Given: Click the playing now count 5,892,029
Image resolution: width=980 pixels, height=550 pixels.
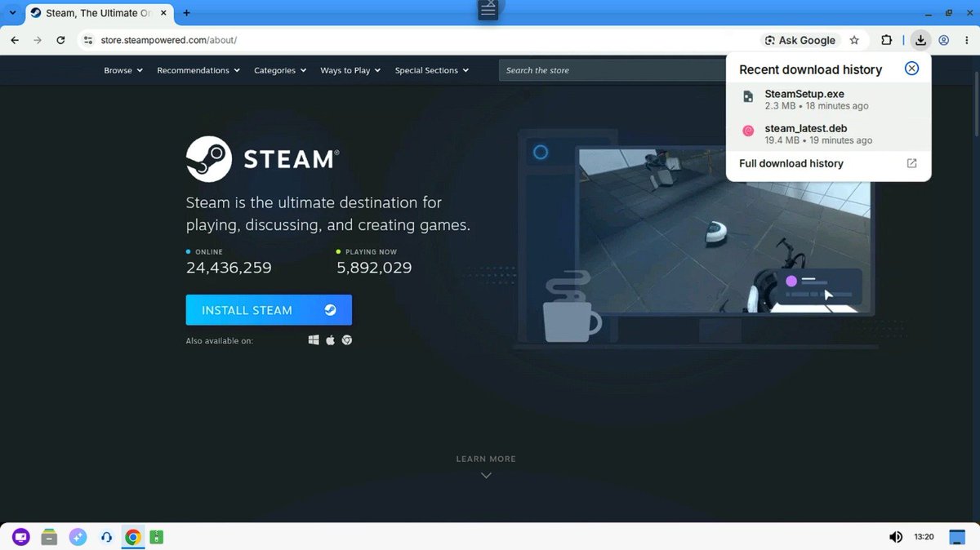Looking at the screenshot, I should point(374,268).
